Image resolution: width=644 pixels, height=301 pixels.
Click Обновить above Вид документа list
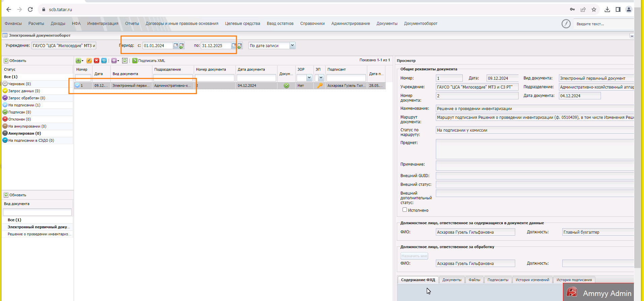point(15,195)
